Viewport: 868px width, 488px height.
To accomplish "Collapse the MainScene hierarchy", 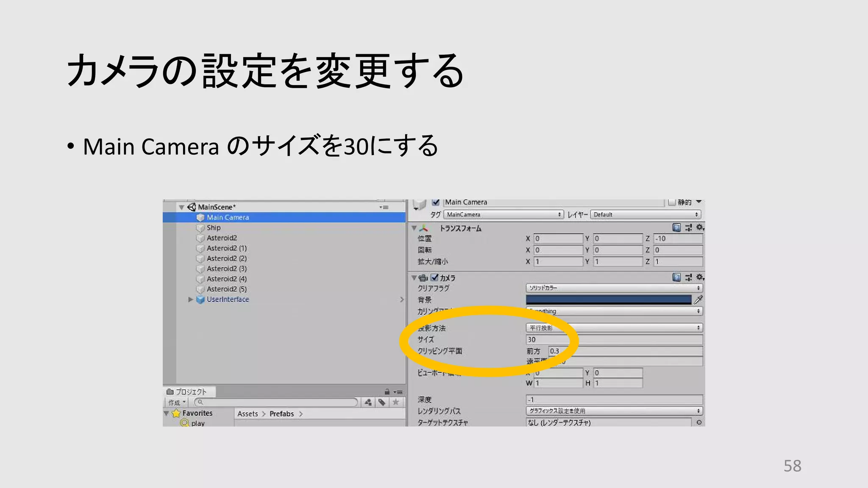I will coord(181,207).
